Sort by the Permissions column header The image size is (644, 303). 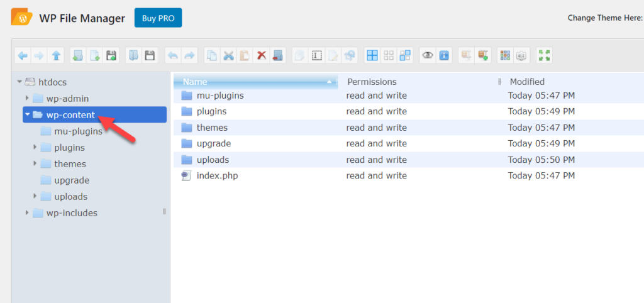[x=418, y=82]
